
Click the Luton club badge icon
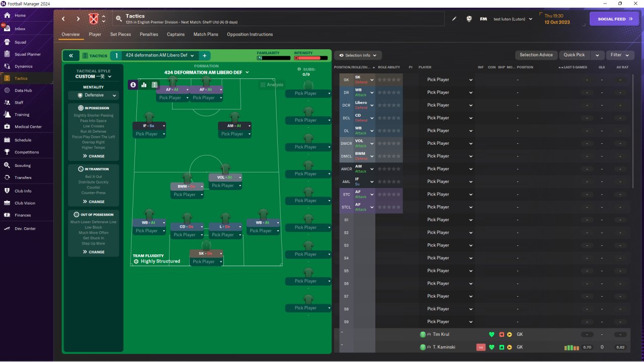click(x=93, y=19)
